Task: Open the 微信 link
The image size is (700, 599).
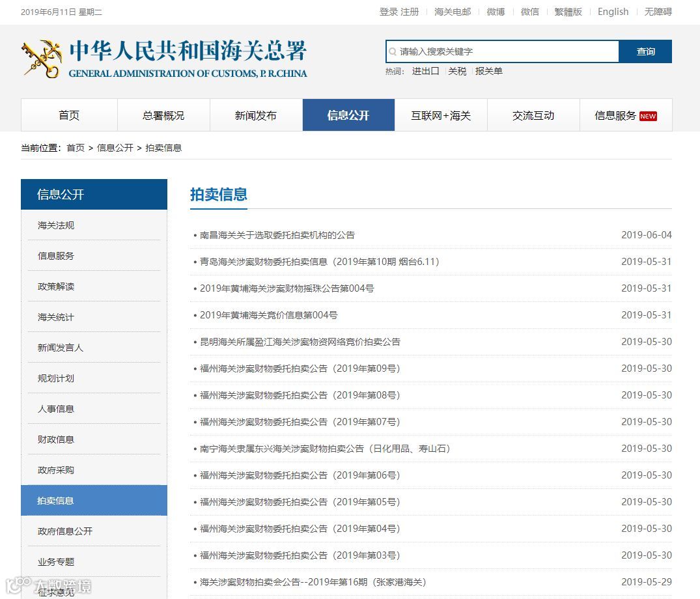Action: click(530, 12)
